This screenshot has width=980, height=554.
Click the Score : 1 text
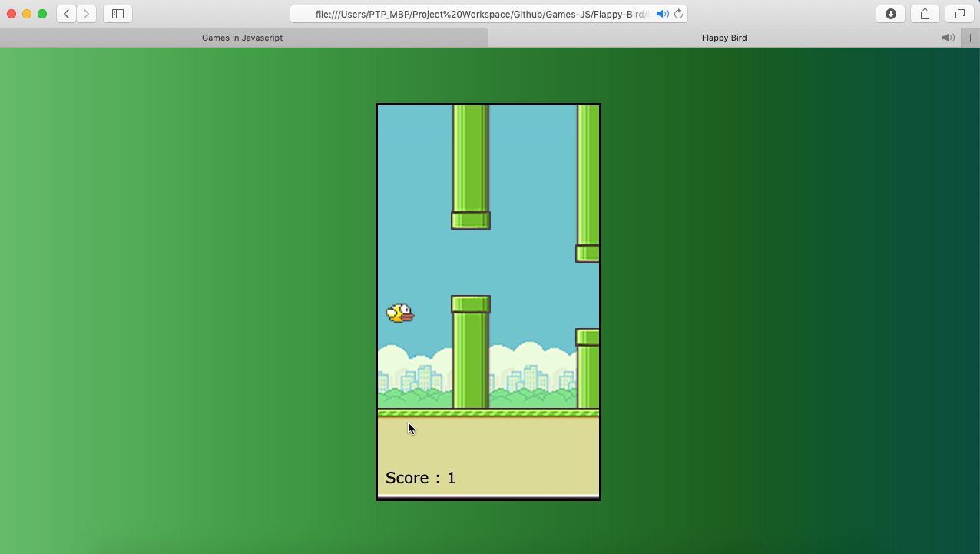pos(420,478)
